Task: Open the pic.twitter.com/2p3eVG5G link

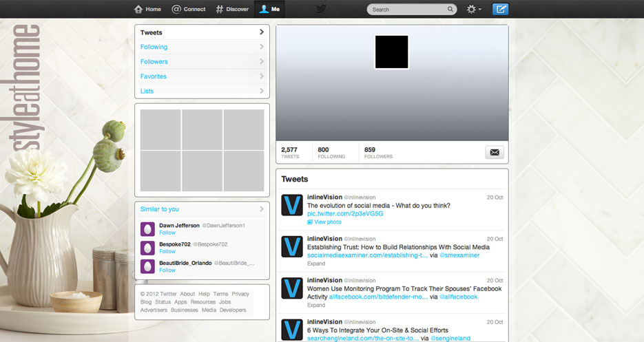Action: [x=345, y=213]
